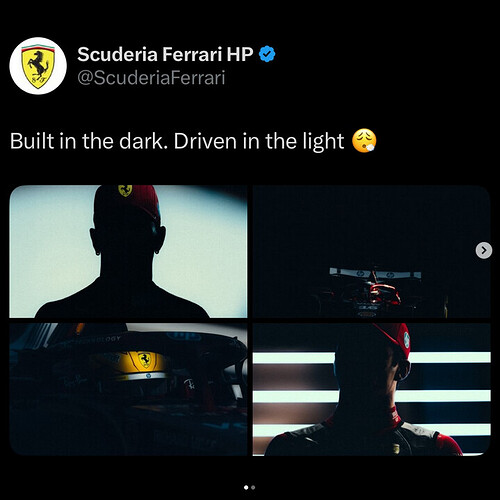
Task: Open the @ScuderiaFerrari handle link
Action: (x=151, y=78)
